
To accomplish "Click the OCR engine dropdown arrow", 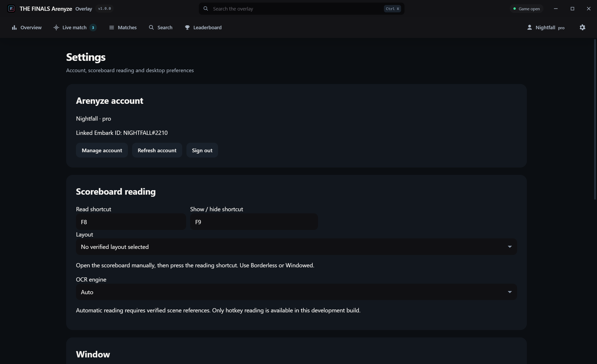I will [x=509, y=292].
